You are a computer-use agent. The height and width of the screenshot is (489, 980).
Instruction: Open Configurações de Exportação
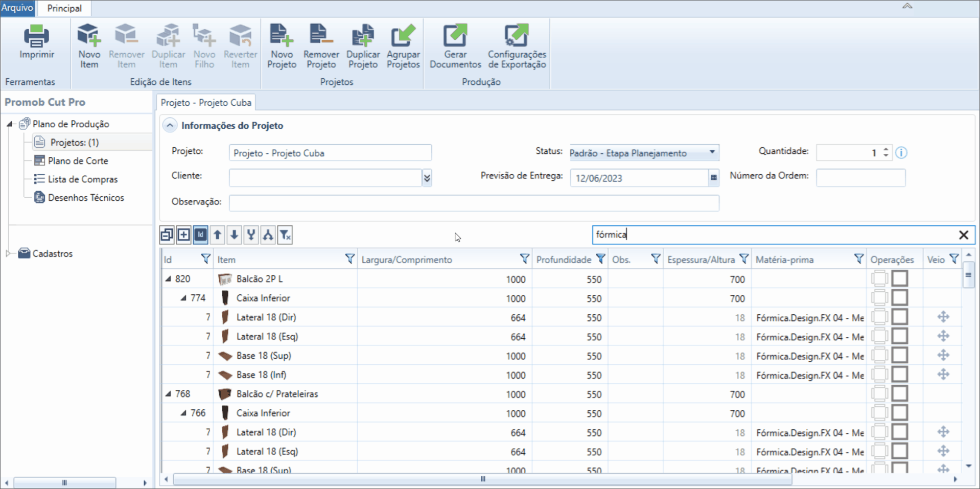point(517,46)
